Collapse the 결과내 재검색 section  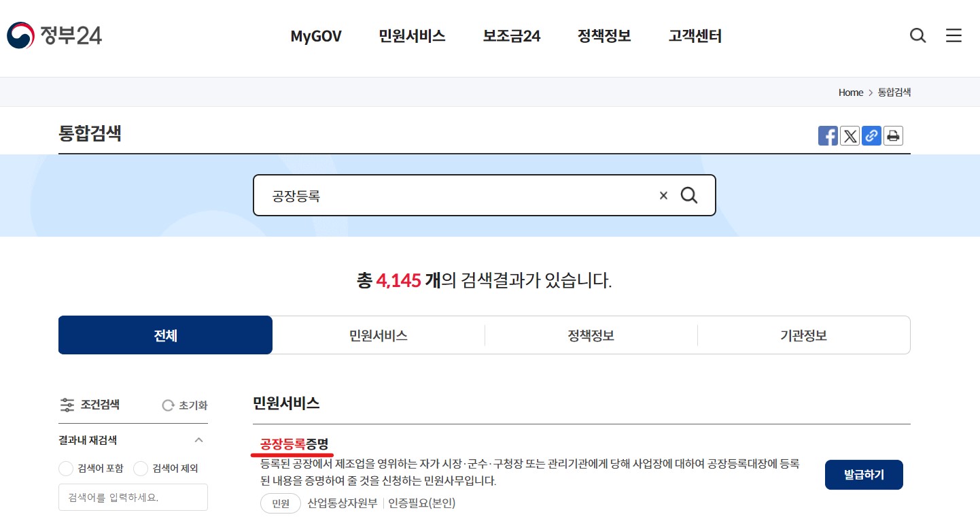pos(198,439)
